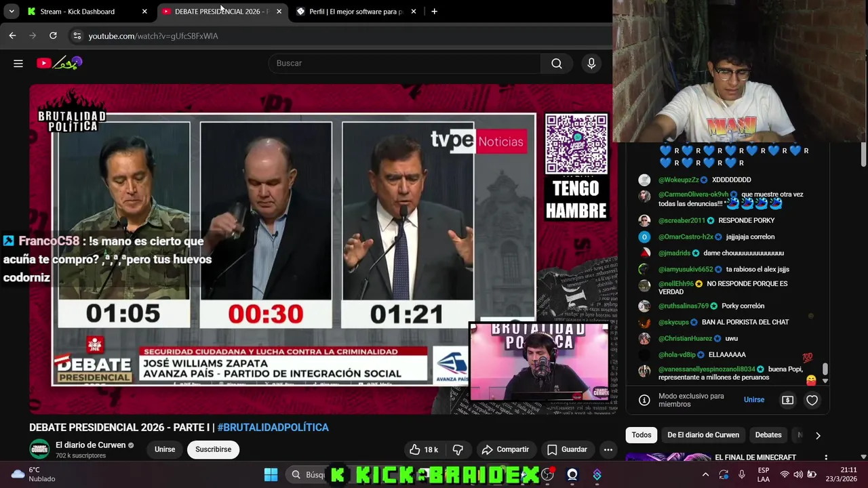Screen dimensions: 868x488
Task: Open Wi-Fi network tray icon
Action: (x=785, y=474)
